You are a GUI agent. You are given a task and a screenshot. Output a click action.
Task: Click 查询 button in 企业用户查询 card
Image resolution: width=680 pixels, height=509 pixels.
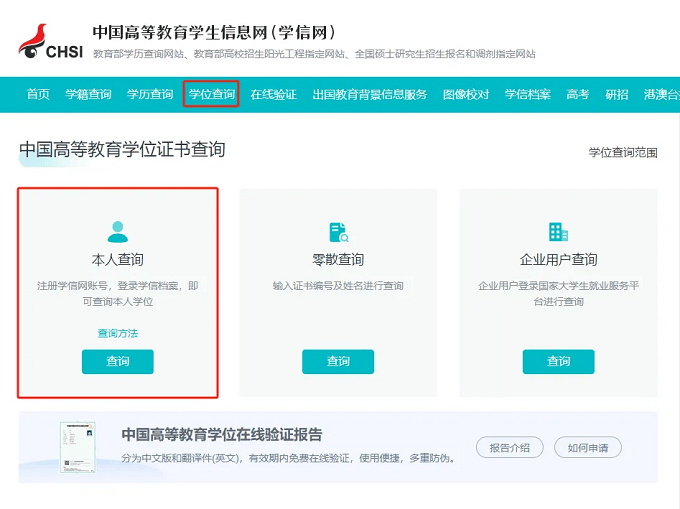point(559,362)
